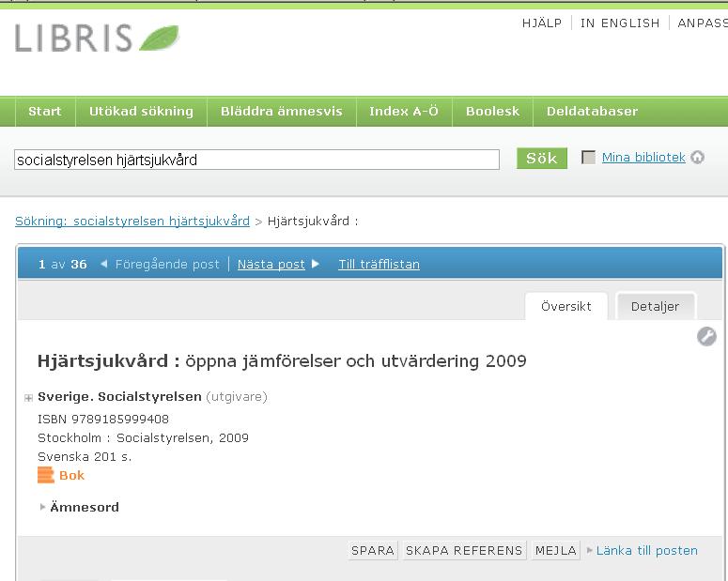
Task: Open Index A-Ö
Action: pos(404,112)
